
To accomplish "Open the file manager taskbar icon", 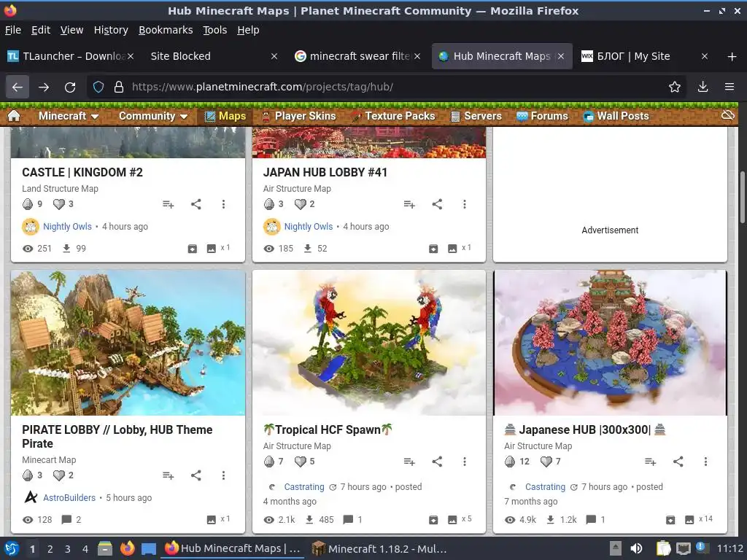I will pyautogui.click(x=105, y=548).
